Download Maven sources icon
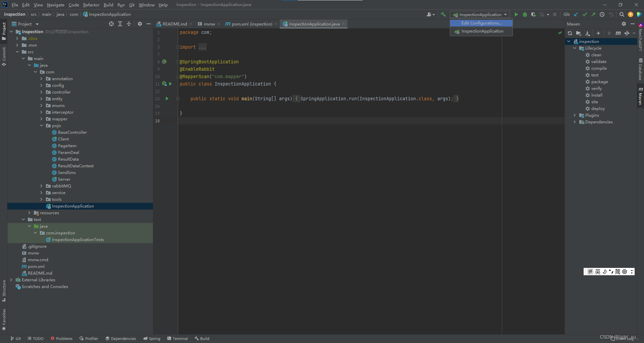Screen dimensions: 644x343 588,33
